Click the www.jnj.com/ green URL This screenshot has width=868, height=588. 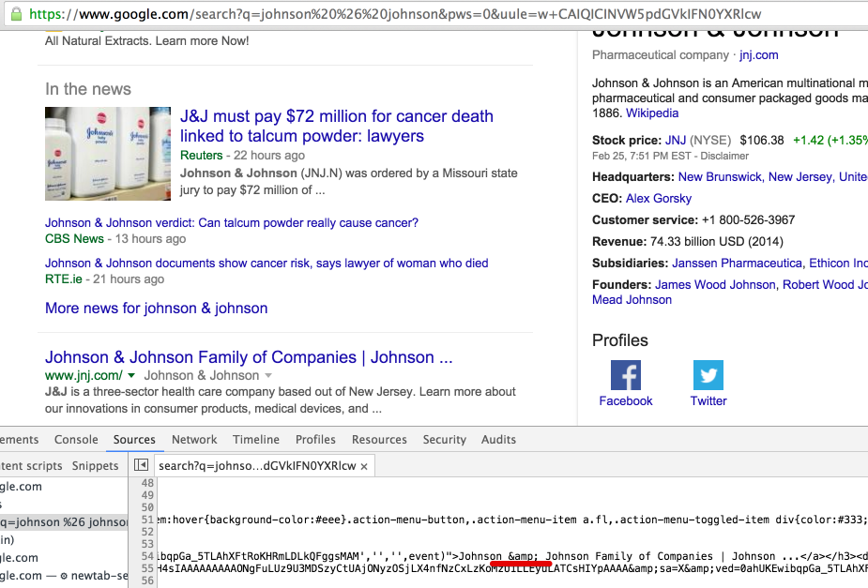pos(84,376)
